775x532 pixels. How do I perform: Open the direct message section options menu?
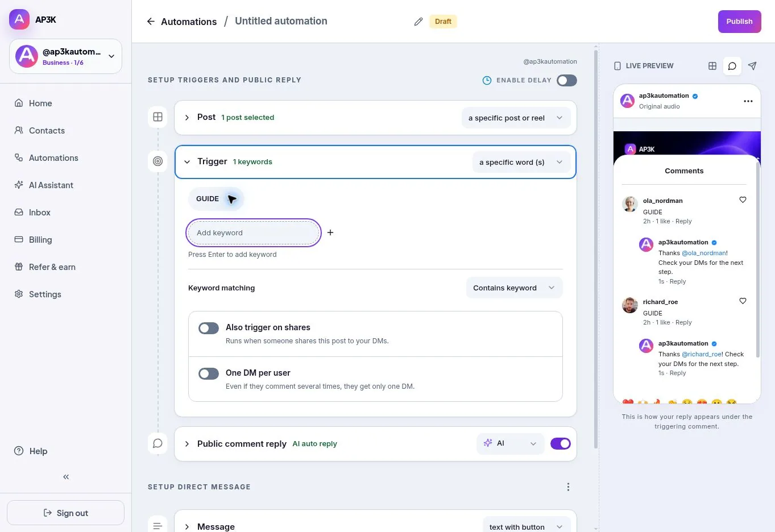point(568,487)
